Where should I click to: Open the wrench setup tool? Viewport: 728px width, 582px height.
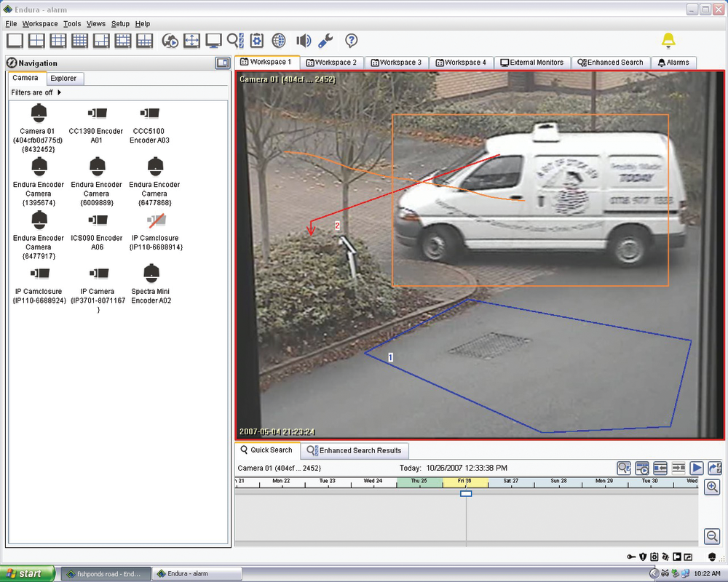[326, 41]
